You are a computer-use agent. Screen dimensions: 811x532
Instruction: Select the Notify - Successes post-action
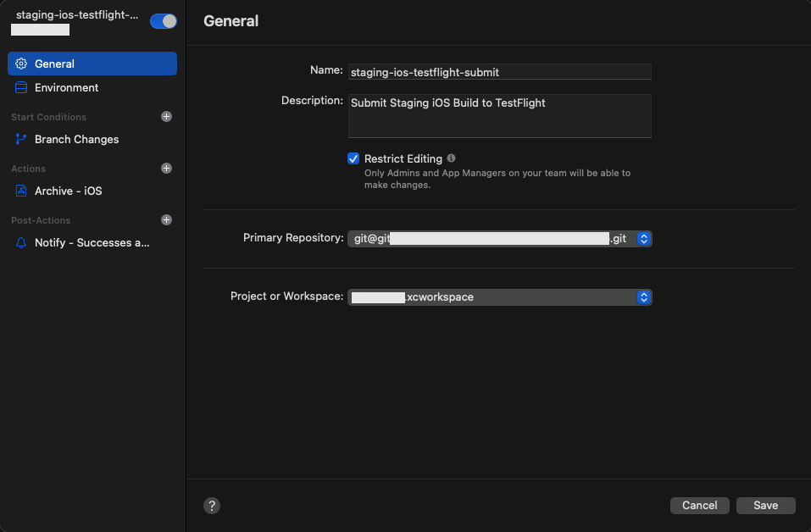pos(92,242)
